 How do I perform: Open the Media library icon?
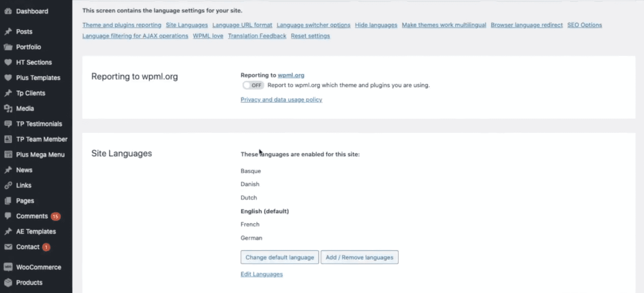tap(8, 109)
